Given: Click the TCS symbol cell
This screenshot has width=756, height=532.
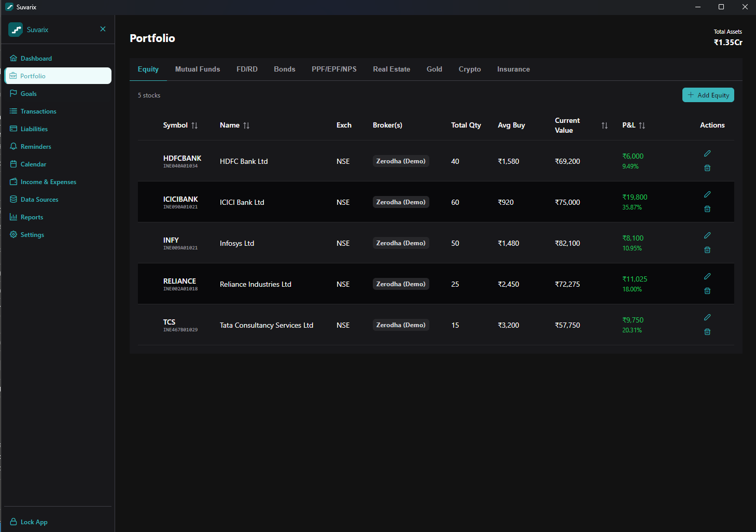Looking at the screenshot, I should point(180,325).
